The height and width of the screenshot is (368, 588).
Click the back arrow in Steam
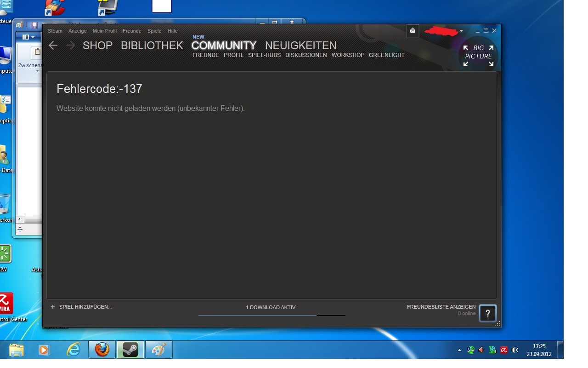point(53,45)
